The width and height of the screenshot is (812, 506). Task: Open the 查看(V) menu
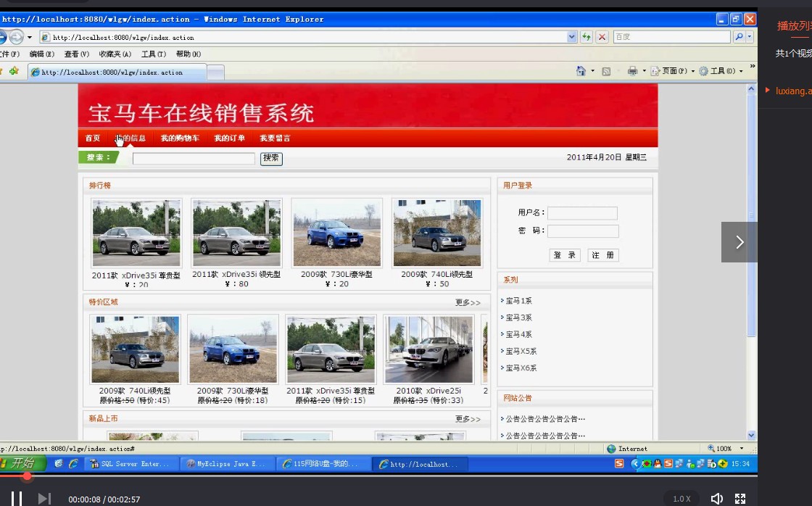(77, 54)
